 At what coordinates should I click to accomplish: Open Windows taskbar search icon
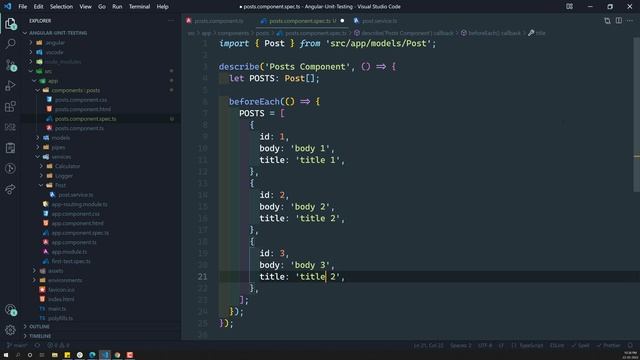click(18, 355)
